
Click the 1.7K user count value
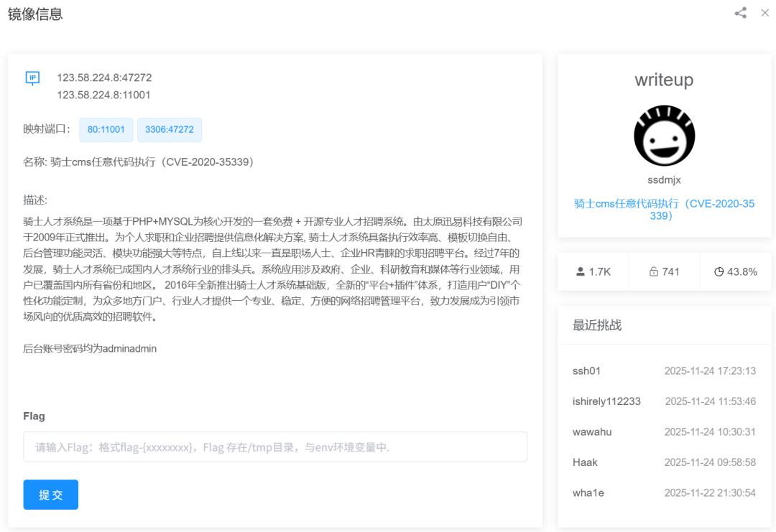tap(600, 272)
